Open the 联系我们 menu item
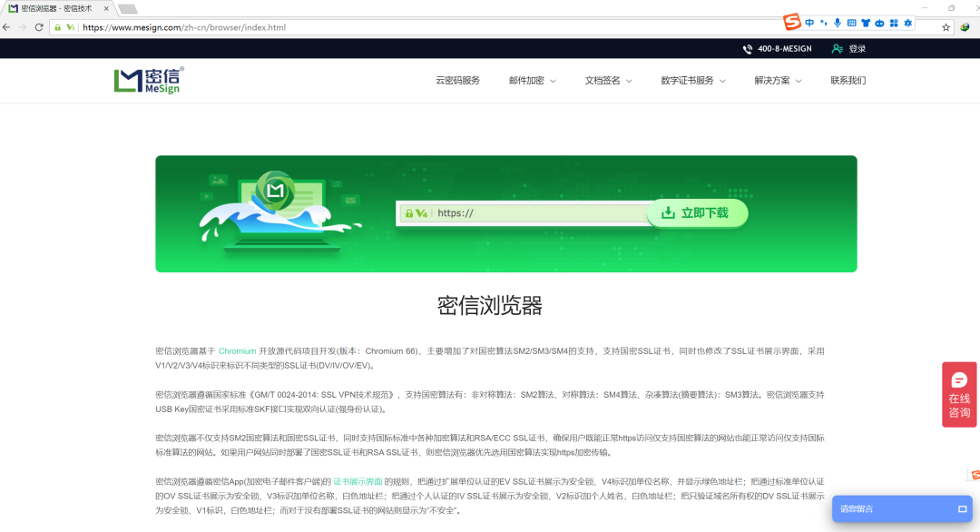The height and width of the screenshot is (532, 980). (x=848, y=81)
